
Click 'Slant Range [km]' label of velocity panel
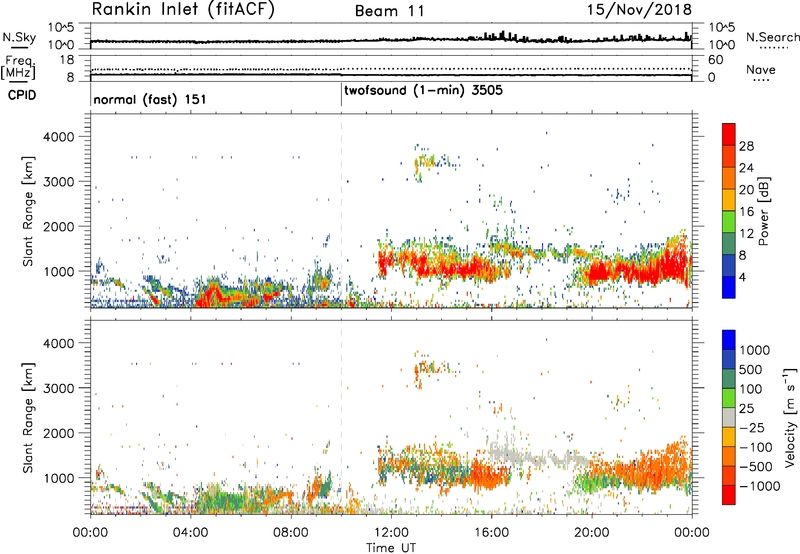28,417
